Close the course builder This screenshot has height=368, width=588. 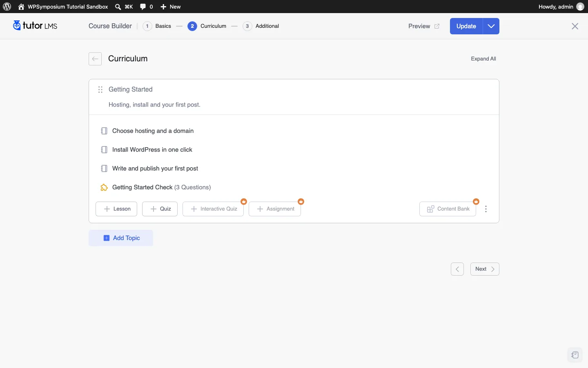575,26
